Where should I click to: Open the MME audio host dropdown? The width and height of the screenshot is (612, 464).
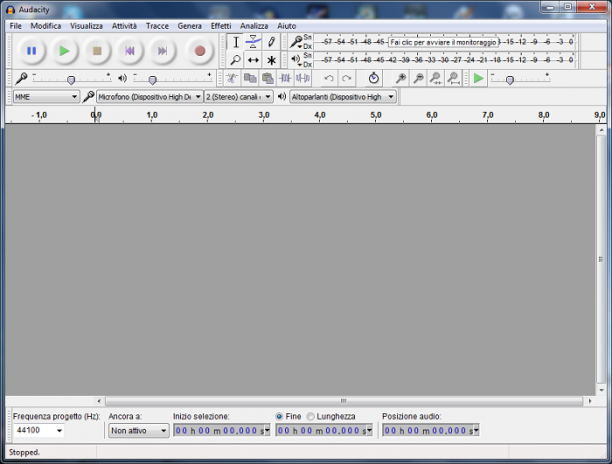click(x=46, y=97)
